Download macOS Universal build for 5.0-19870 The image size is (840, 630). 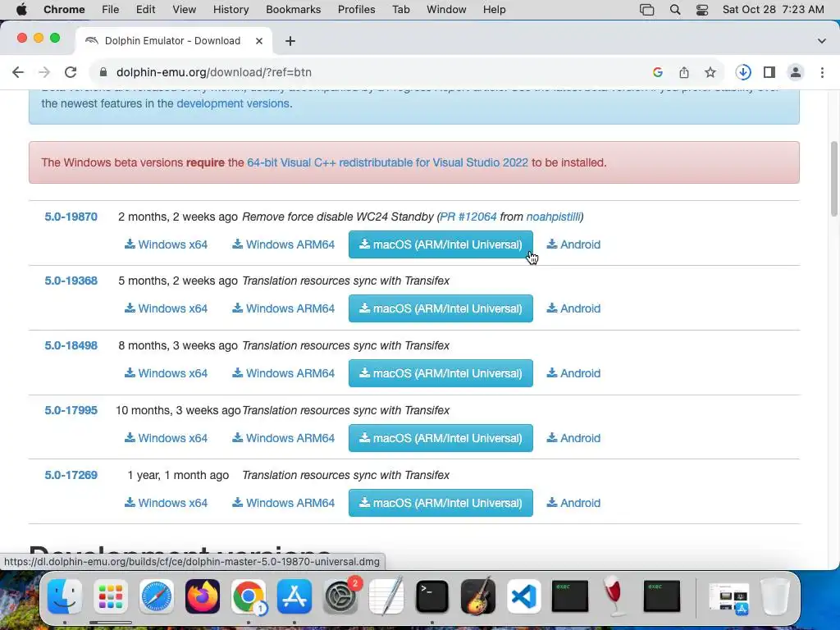click(x=441, y=244)
